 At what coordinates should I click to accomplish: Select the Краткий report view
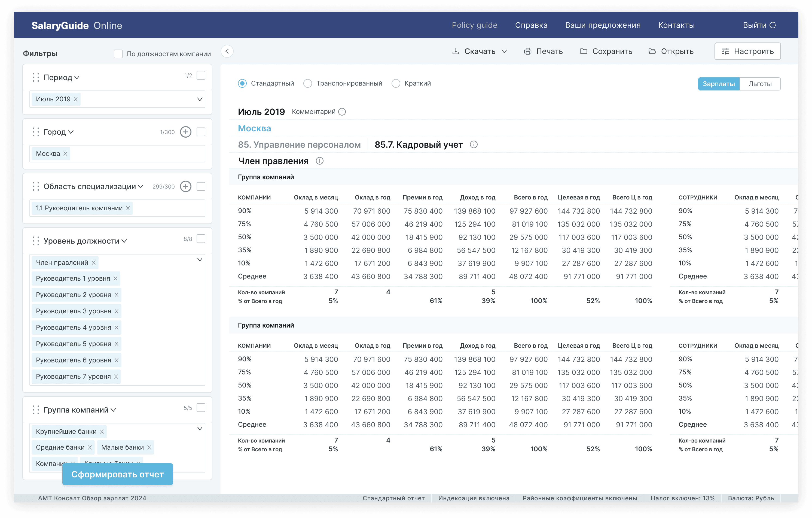pos(396,83)
